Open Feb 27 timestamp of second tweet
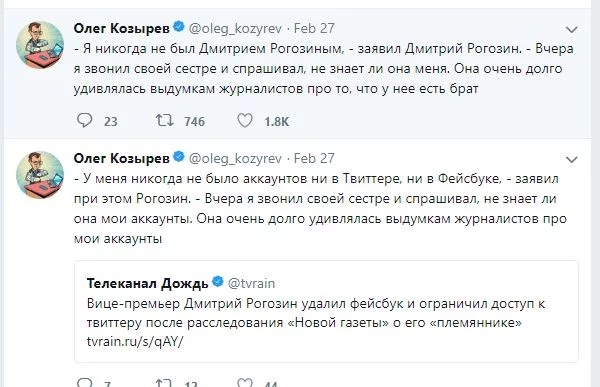This screenshot has height=387, width=600. point(314,158)
